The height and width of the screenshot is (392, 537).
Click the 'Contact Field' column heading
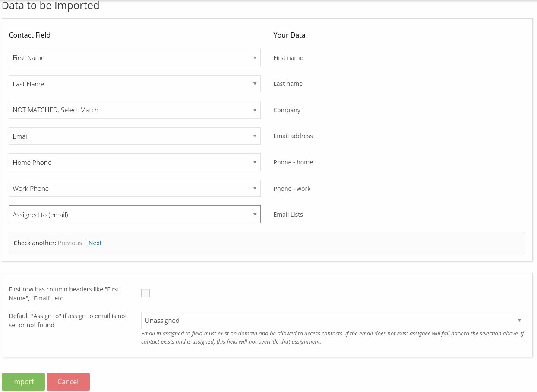30,35
